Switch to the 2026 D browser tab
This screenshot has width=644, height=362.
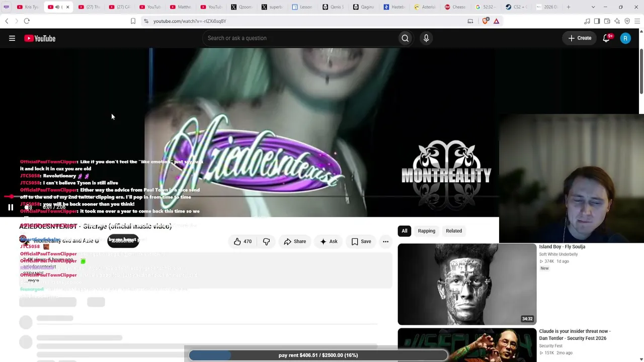pyautogui.click(x=547, y=7)
